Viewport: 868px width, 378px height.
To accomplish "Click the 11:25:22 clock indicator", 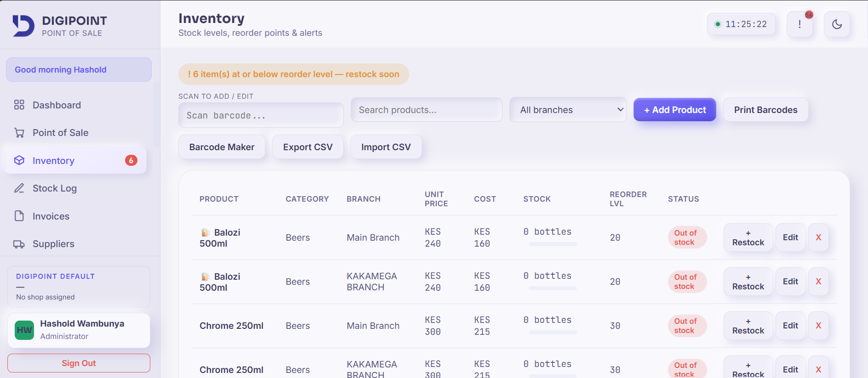I will tap(741, 24).
